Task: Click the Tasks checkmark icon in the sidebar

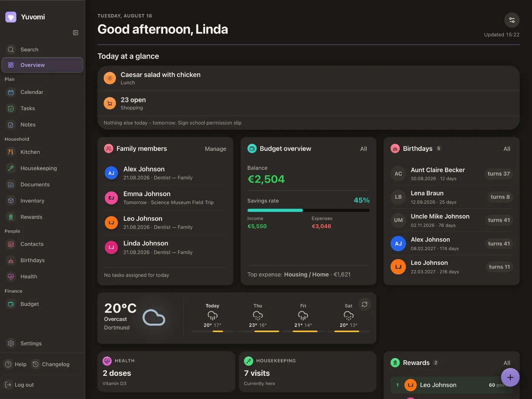Action: [11, 109]
